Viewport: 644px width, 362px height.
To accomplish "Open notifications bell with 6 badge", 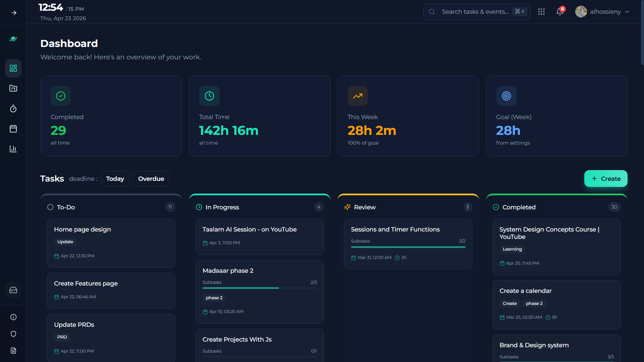I will [x=560, y=12].
